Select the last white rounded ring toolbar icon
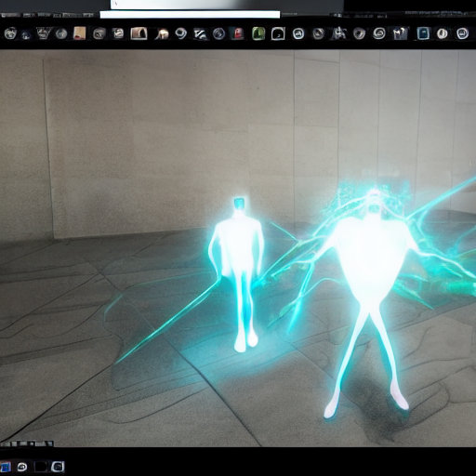This screenshot has height=476, width=476. 462,33
